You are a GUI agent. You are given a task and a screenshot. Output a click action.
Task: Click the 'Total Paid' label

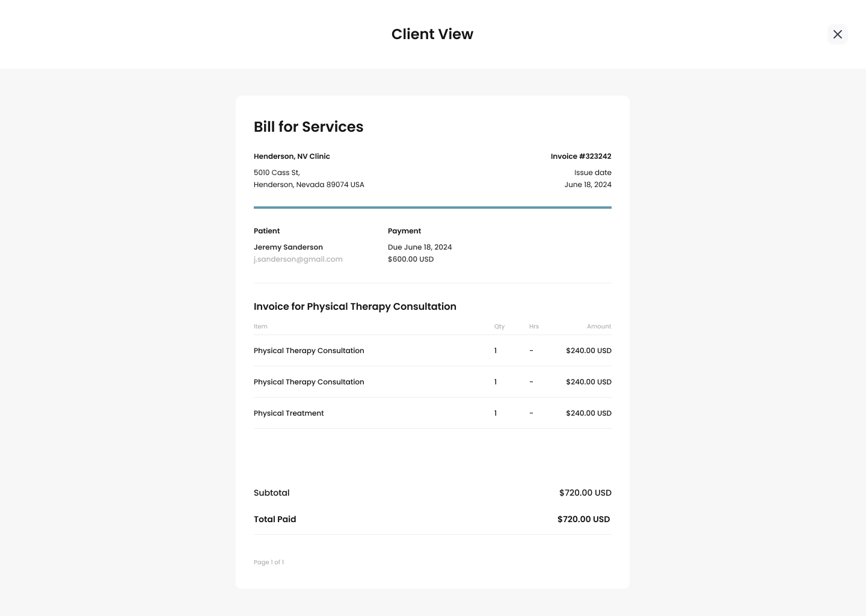275,519
